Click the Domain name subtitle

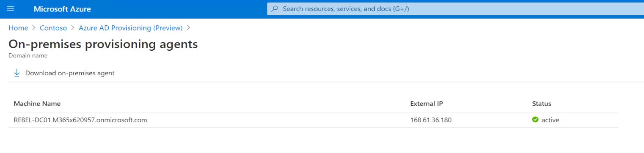pos(28,55)
